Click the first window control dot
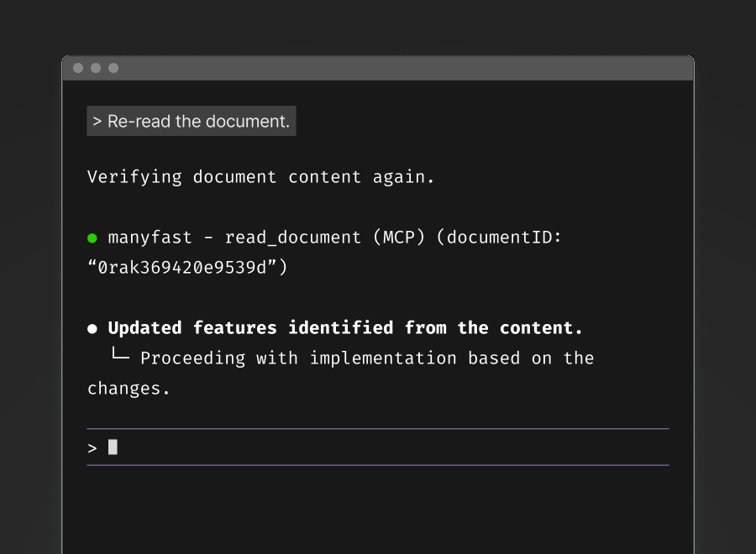Viewport: 756px width, 554px height. (x=78, y=68)
